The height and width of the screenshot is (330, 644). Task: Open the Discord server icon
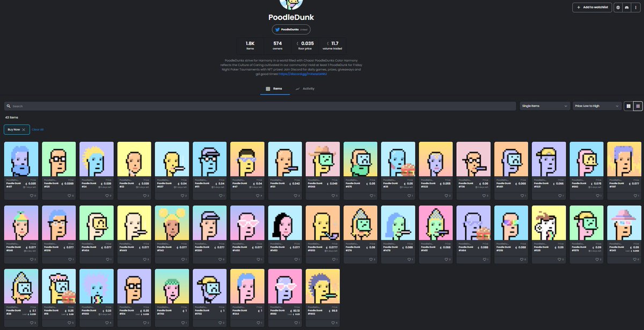tap(626, 8)
